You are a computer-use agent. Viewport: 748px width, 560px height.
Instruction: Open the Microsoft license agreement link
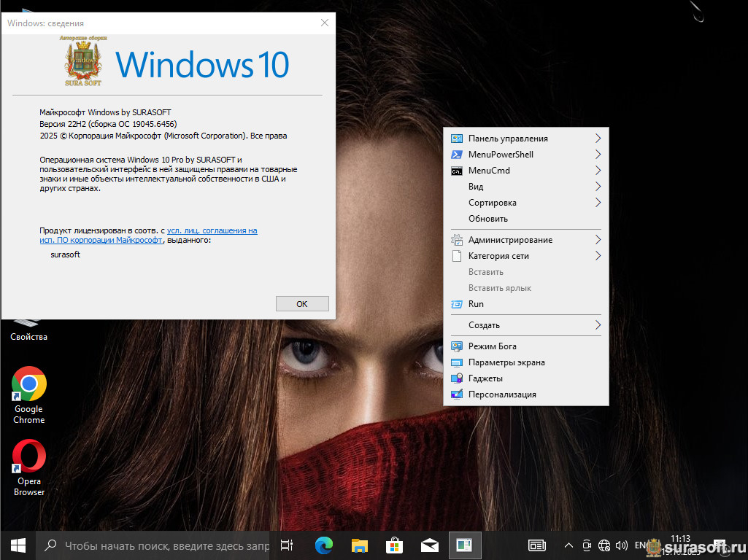coord(212,230)
